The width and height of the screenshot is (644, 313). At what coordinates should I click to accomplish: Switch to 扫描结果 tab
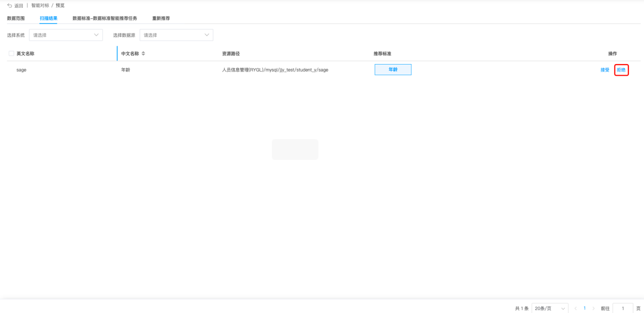click(49, 18)
